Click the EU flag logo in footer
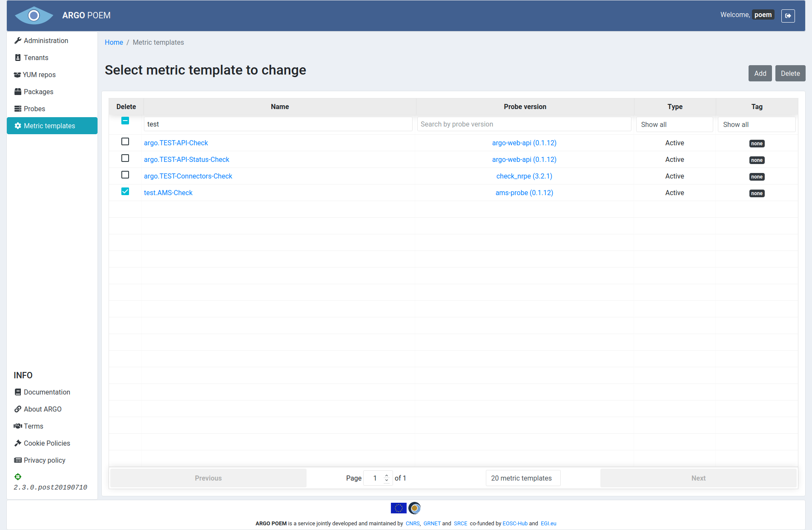The width and height of the screenshot is (812, 530). [399, 508]
